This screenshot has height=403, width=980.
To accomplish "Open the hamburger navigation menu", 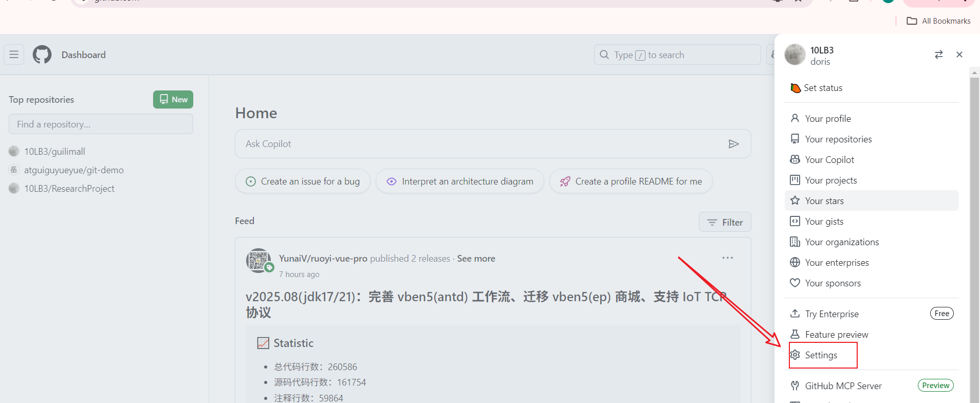I will (x=14, y=54).
